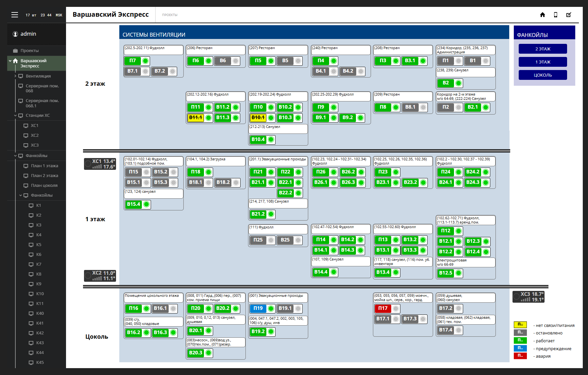The height and width of the screenshot is (375, 588).
Task: Click the XC1 chiller status widget
Action: (100, 164)
